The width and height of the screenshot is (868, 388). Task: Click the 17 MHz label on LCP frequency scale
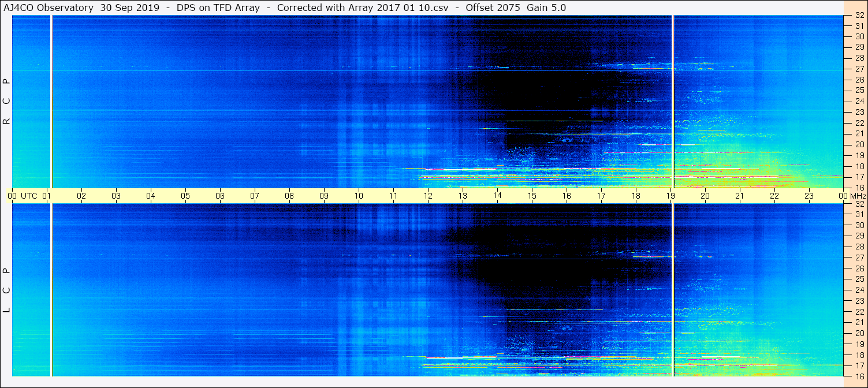point(859,365)
